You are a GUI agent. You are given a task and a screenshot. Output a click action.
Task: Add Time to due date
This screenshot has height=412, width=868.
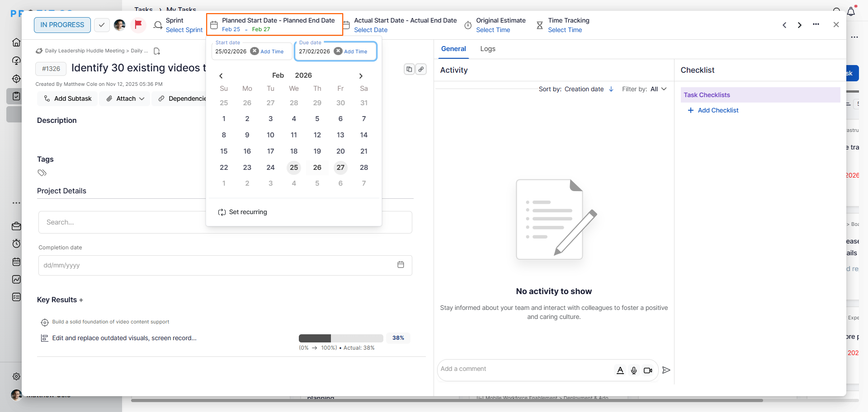pos(356,51)
